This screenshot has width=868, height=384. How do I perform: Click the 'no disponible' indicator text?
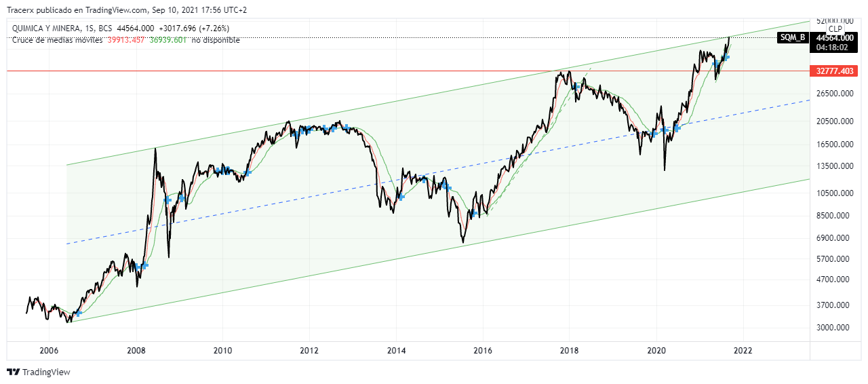[x=216, y=40]
